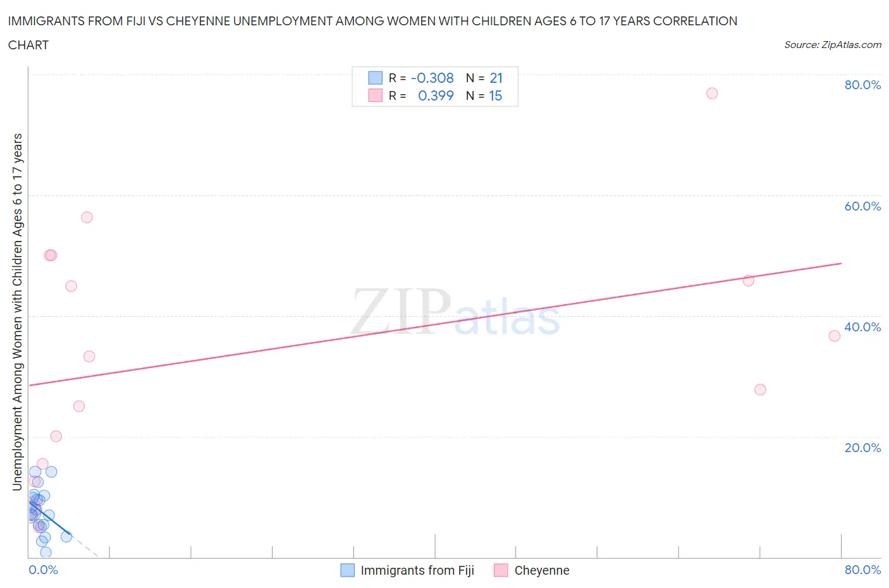Click the pink data point on the trend line near 46%

coord(748,280)
